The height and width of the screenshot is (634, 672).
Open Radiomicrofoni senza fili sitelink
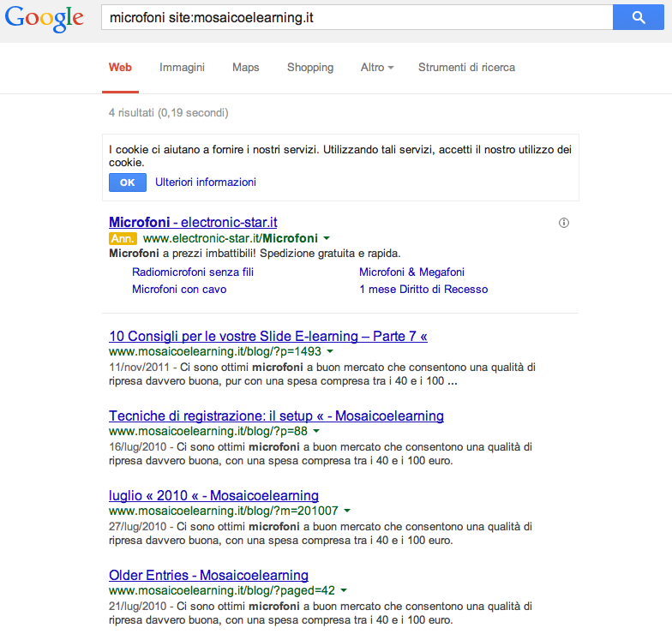[193, 272]
